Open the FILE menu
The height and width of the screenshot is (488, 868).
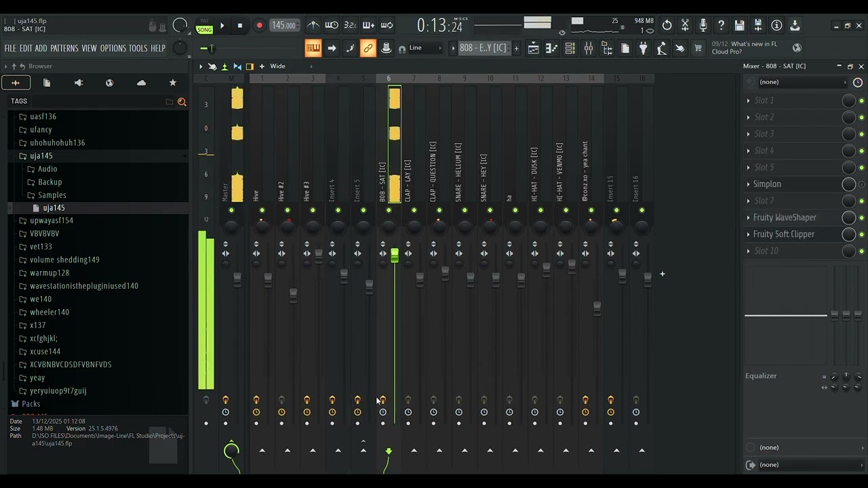(10, 48)
